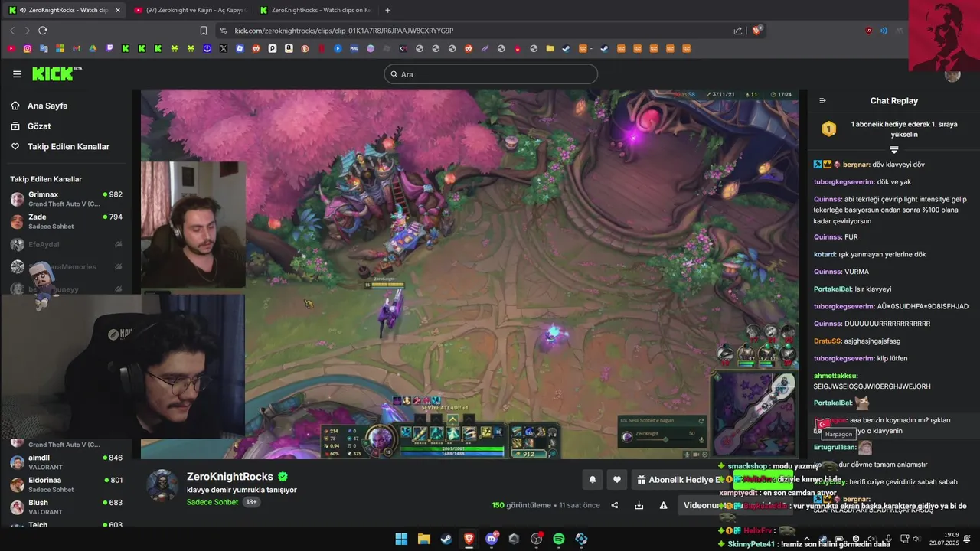Open the aimdll channel in sidebar
This screenshot has width=980, height=551.
coord(66,462)
